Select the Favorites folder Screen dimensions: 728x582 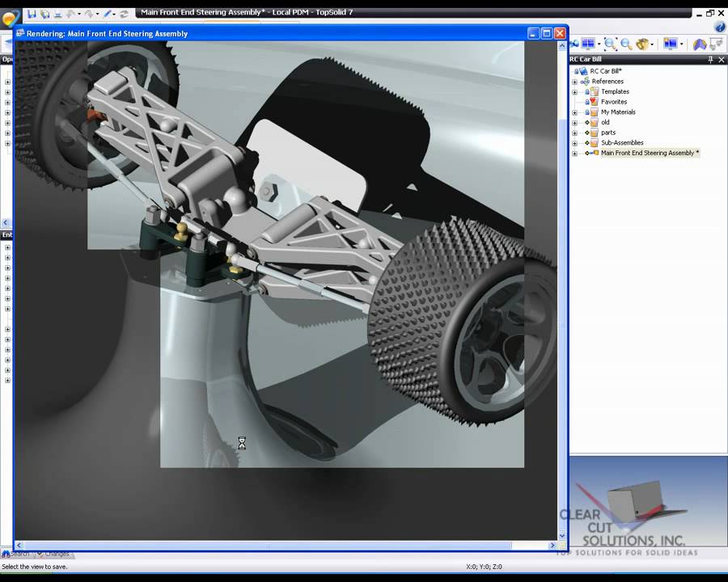614,102
